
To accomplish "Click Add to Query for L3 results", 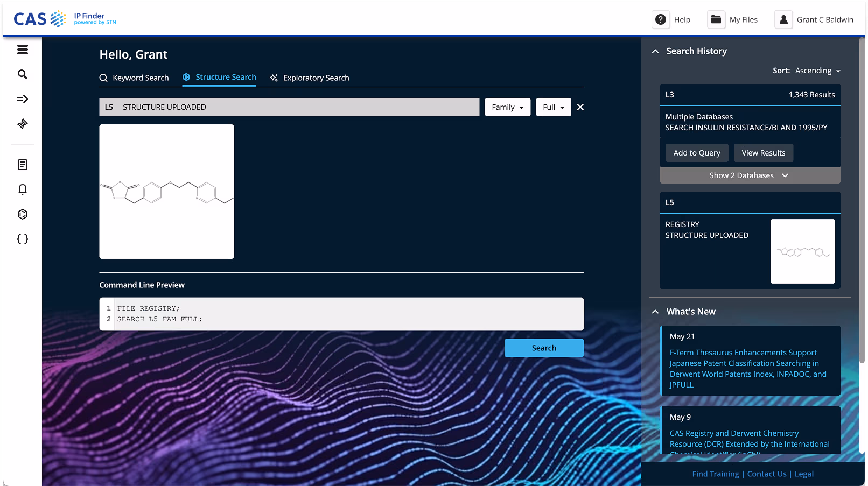I will (x=696, y=152).
